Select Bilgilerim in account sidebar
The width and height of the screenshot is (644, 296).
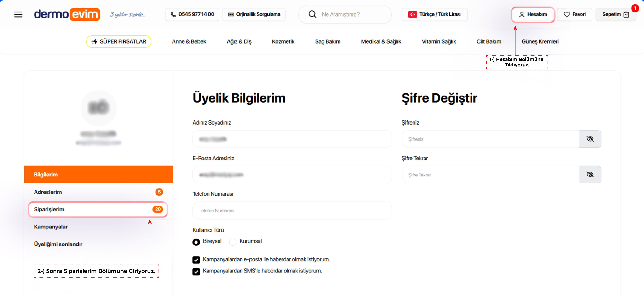tap(98, 175)
